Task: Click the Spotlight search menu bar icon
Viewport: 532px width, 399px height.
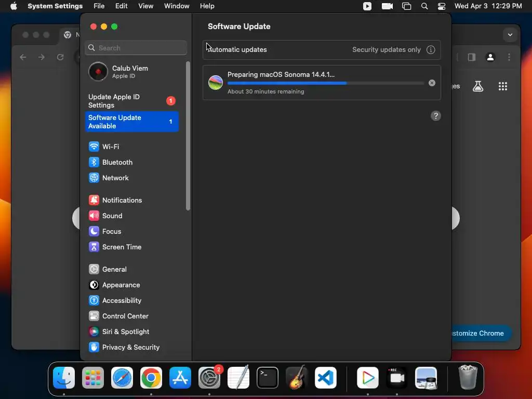Action: click(x=424, y=6)
